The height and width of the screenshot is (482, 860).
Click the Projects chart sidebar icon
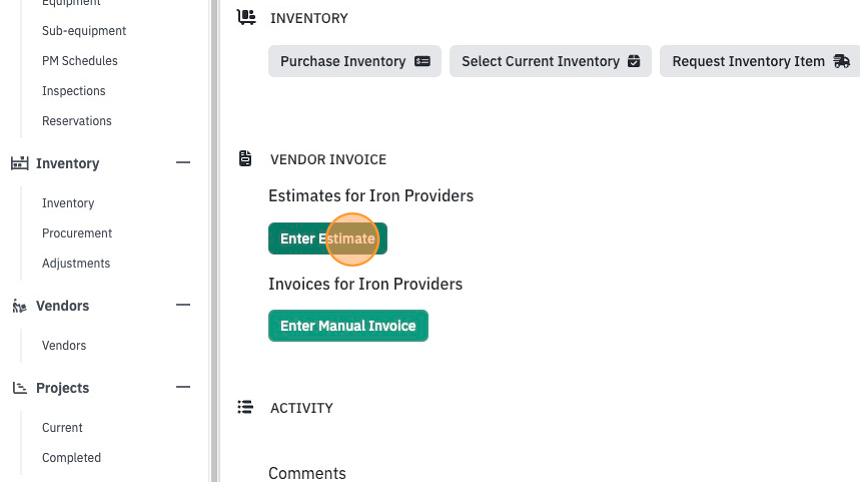pos(20,388)
